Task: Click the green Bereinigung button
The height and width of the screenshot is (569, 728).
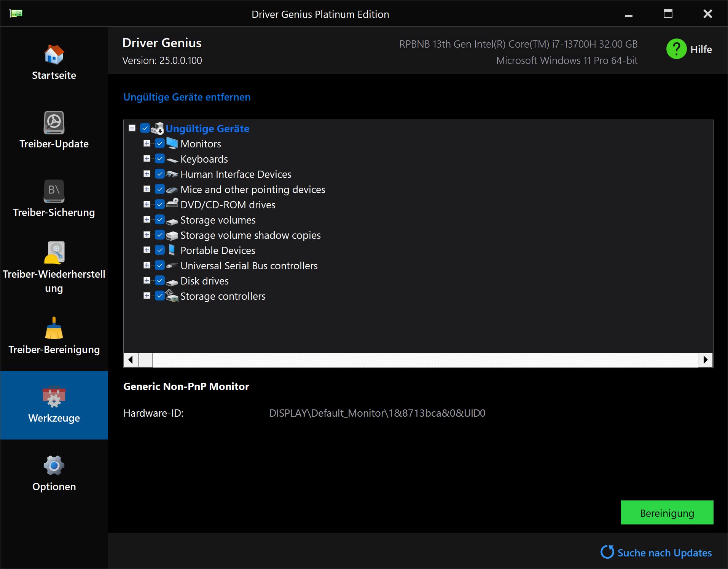Action: pyautogui.click(x=667, y=513)
